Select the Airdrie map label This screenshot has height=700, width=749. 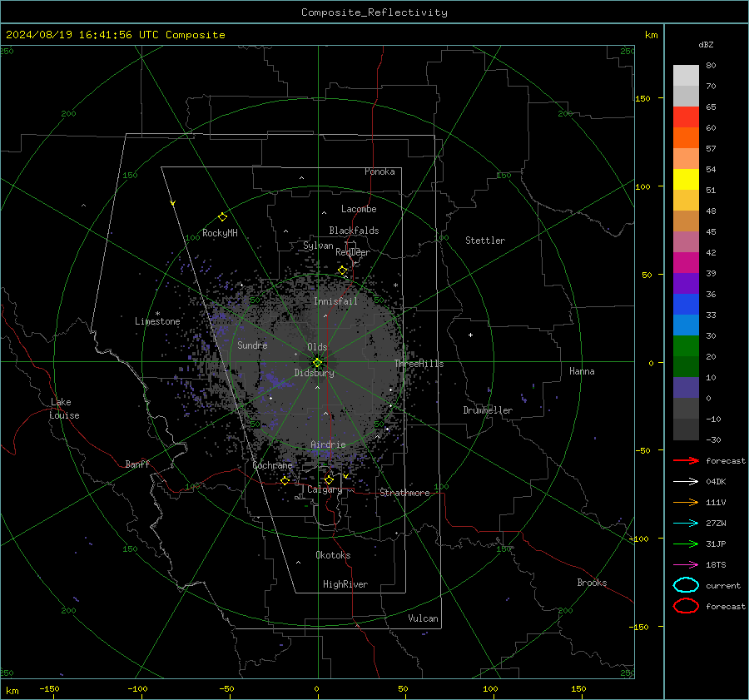(x=328, y=444)
